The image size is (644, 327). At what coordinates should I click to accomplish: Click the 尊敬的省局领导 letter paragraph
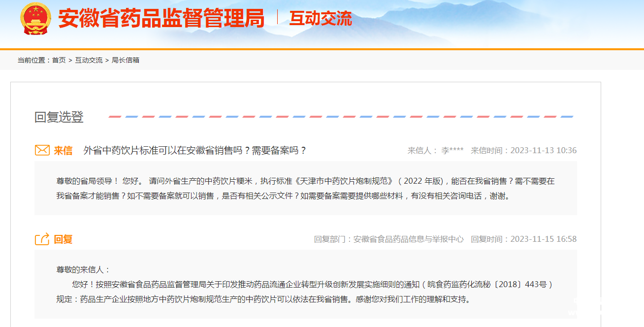[306, 188]
